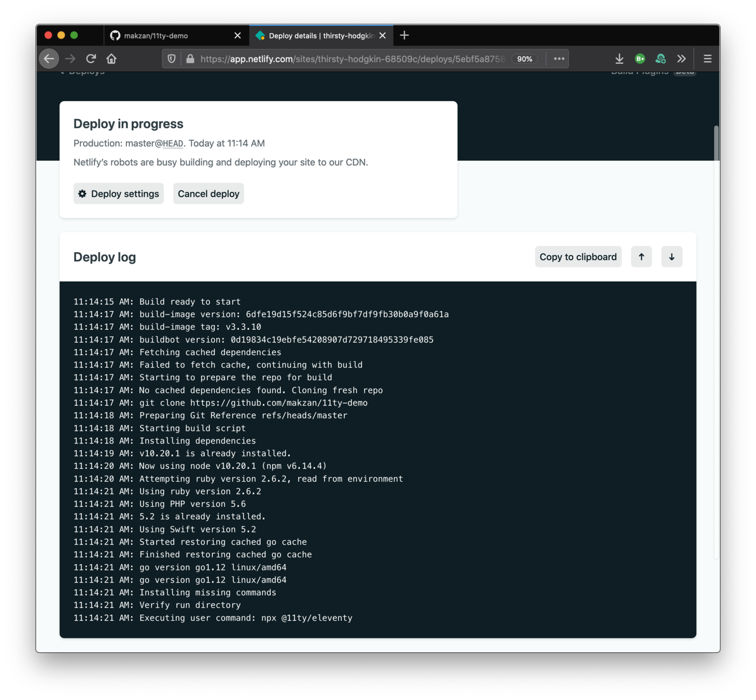Click the 'Deploy log' heading
756x700 pixels.
(105, 257)
